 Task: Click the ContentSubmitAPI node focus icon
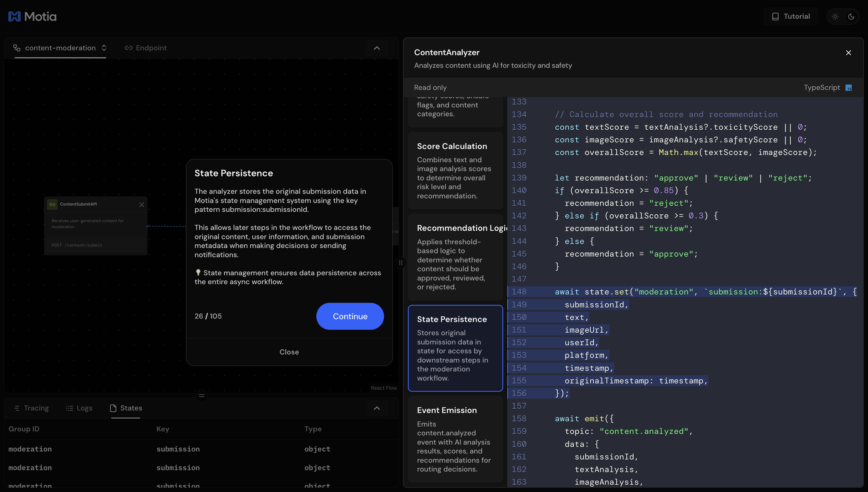point(141,204)
